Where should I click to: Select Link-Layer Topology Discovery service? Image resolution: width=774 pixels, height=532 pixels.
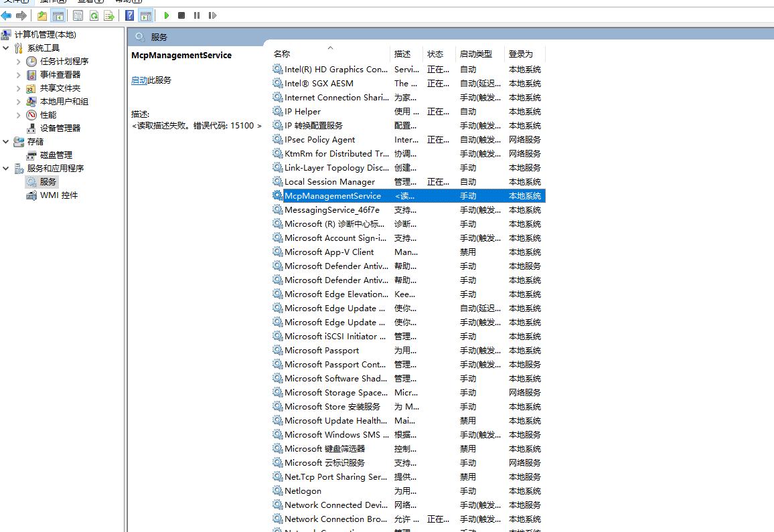408,168
